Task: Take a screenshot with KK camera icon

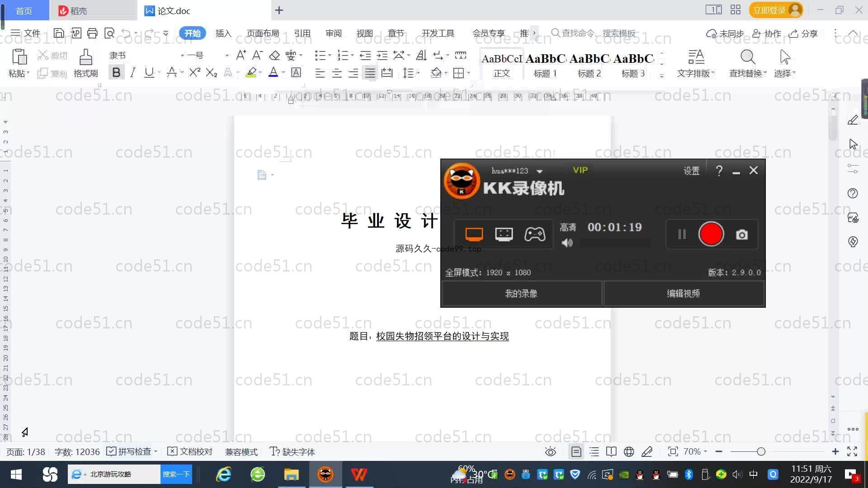Action: tap(742, 235)
